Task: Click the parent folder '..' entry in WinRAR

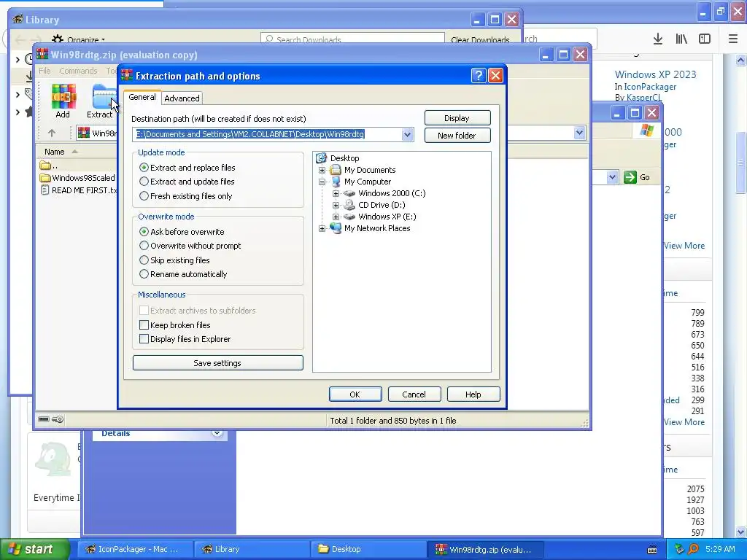Action: click(x=49, y=166)
